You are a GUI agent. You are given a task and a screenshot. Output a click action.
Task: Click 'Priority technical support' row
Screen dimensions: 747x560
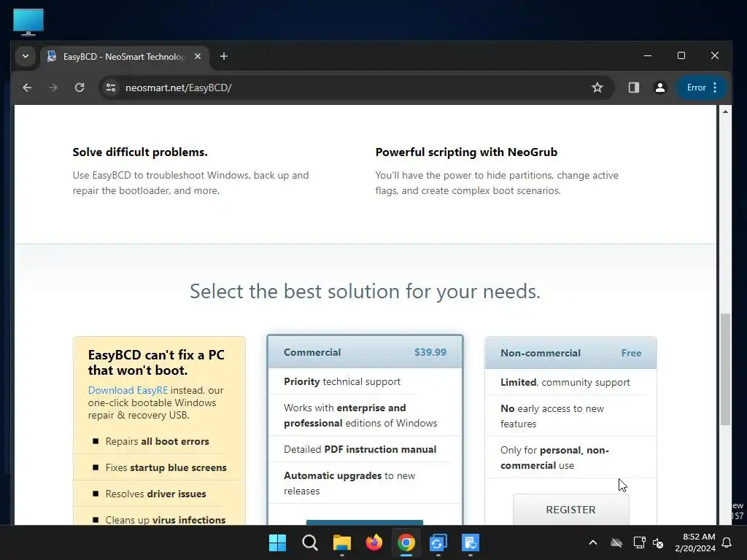click(x=342, y=381)
